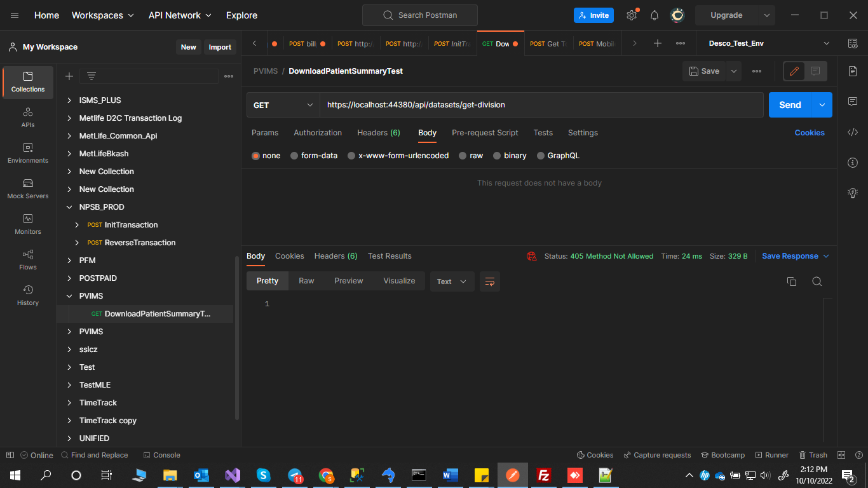Image resolution: width=868 pixels, height=488 pixels.
Task: Open the GET method dropdown
Action: coord(283,105)
